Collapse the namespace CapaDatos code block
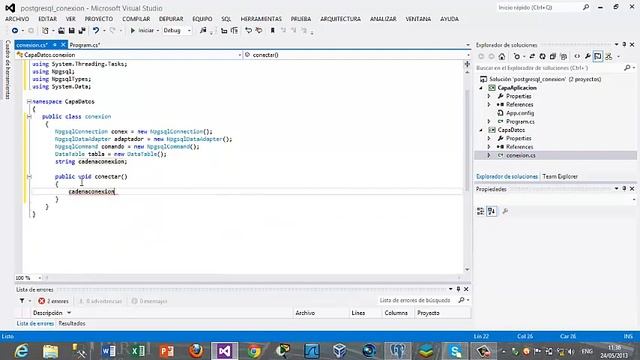640x360 pixels. [x=29, y=102]
